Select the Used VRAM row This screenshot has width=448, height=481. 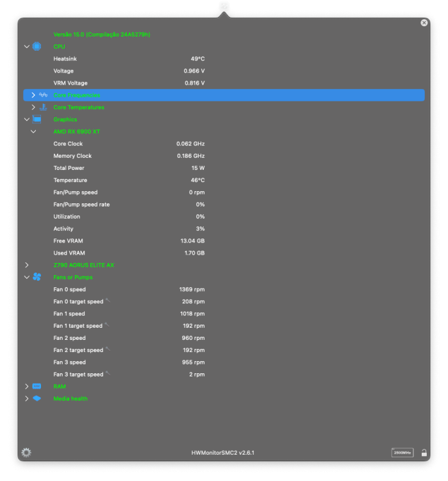coord(224,253)
